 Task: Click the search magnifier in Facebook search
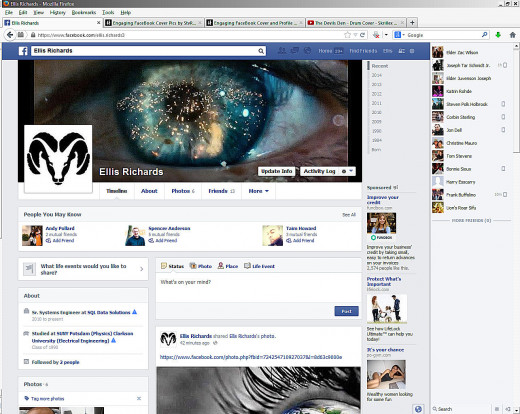click(261, 51)
